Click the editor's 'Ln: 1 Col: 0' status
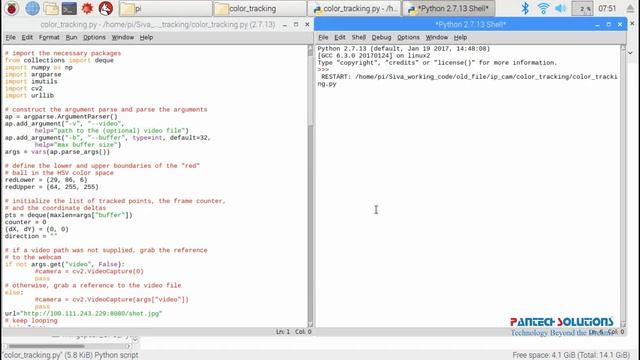This screenshot has height=360, width=640. (x=293, y=331)
